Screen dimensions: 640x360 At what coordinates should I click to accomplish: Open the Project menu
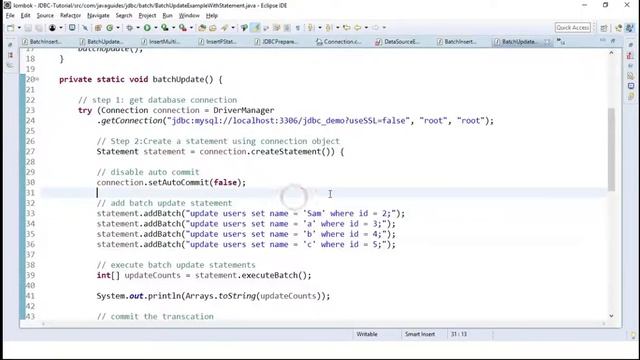click(147, 16)
